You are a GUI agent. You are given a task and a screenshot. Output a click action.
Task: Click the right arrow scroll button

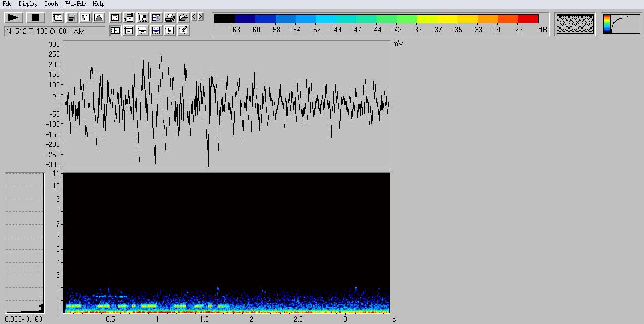pos(201,17)
